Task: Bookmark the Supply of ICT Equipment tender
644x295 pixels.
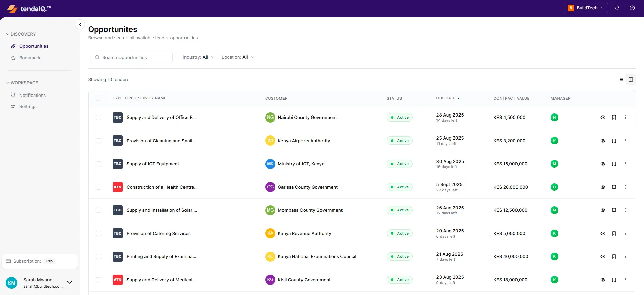Action: click(614, 164)
